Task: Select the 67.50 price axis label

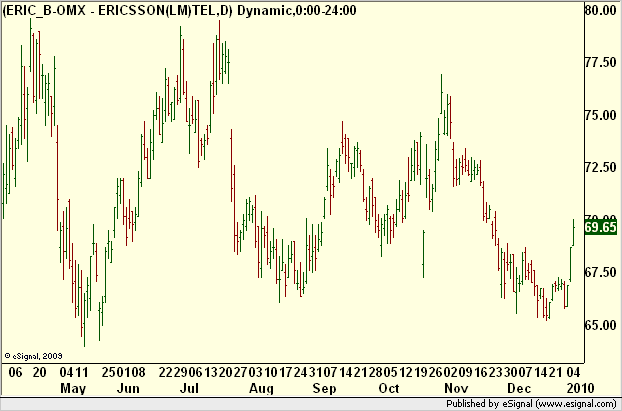Action: coord(601,272)
